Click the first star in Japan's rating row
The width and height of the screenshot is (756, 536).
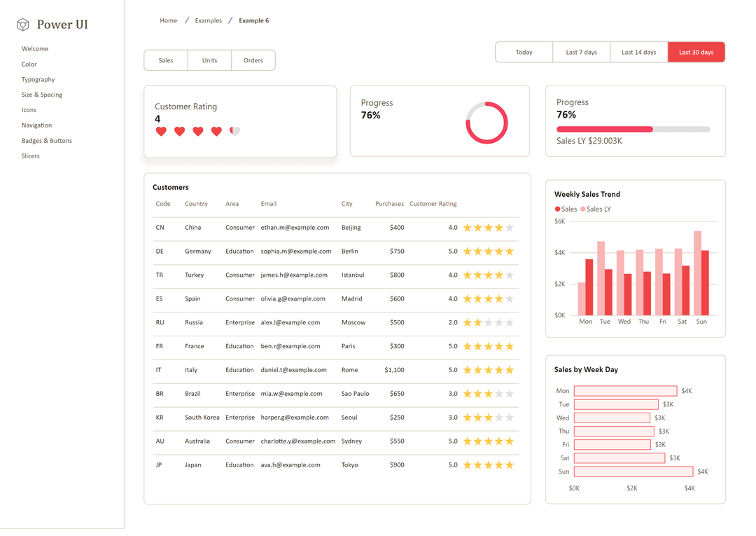(465, 465)
